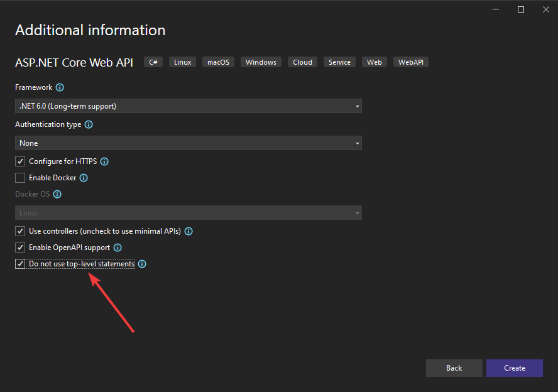Uncheck Enable OpenAPI support
Viewport: 558px width, 392px height.
20,248
